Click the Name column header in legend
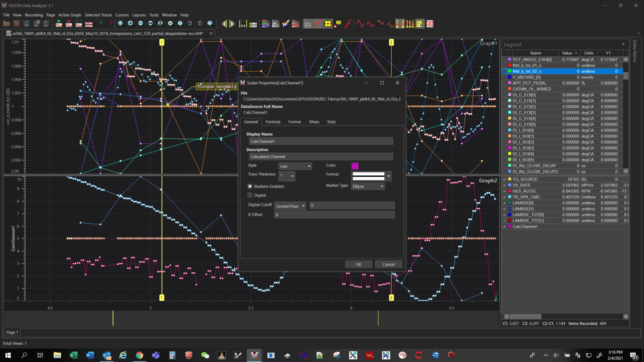 [535, 53]
